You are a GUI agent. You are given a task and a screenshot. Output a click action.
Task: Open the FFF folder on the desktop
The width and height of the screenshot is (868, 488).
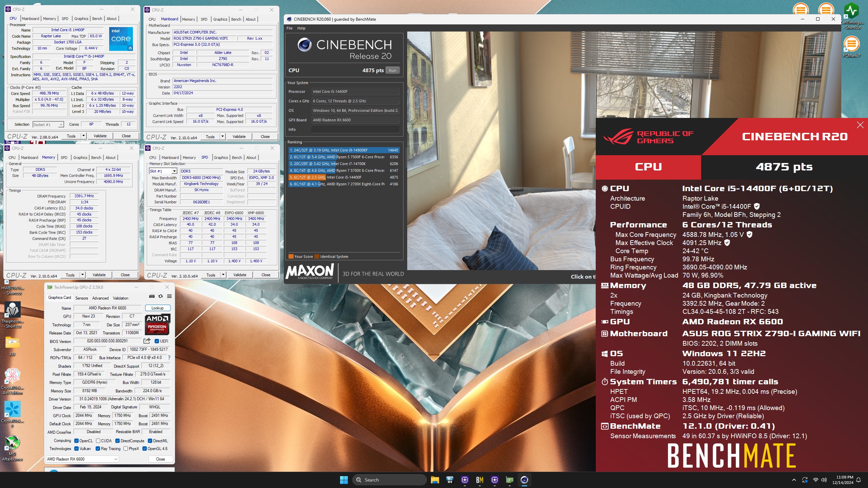pyautogui.click(x=13, y=346)
